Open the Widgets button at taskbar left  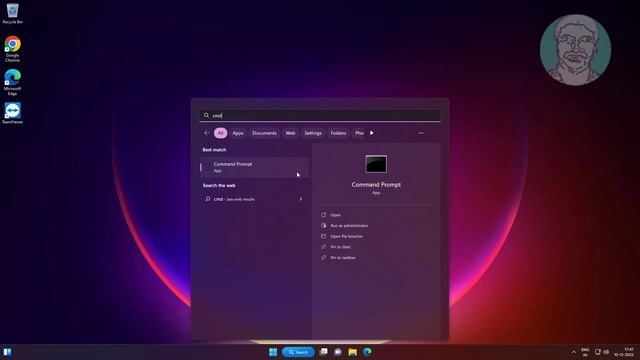click(x=7, y=352)
